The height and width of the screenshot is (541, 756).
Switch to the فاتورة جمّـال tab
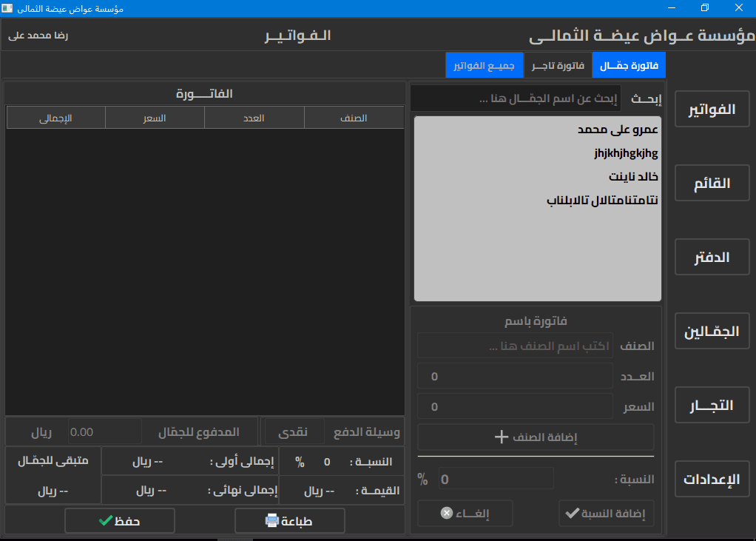point(628,64)
